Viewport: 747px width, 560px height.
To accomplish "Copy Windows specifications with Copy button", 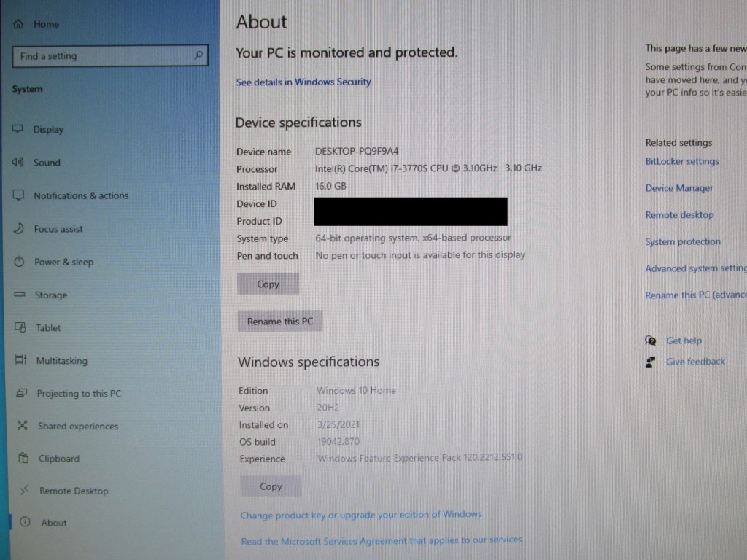I will [x=271, y=486].
